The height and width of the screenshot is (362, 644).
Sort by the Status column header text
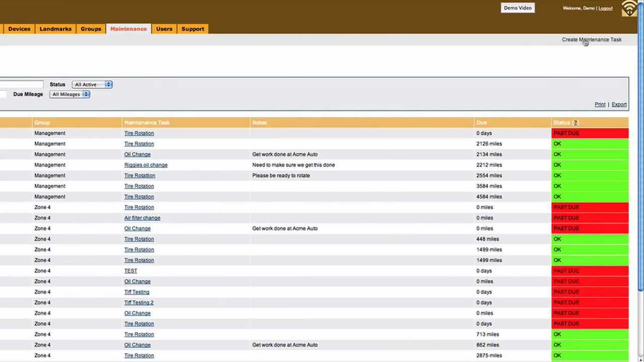[x=561, y=123]
